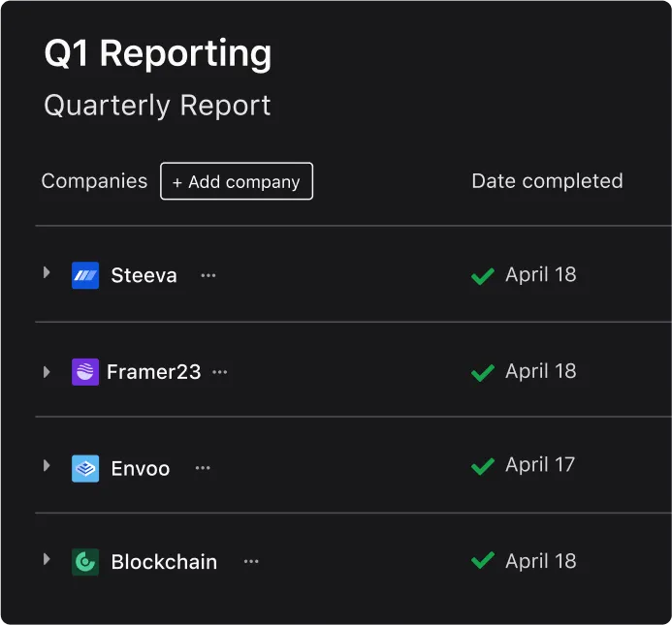The height and width of the screenshot is (625, 672).
Task: Open the ellipsis menu next to Envoo
Action: click(203, 468)
